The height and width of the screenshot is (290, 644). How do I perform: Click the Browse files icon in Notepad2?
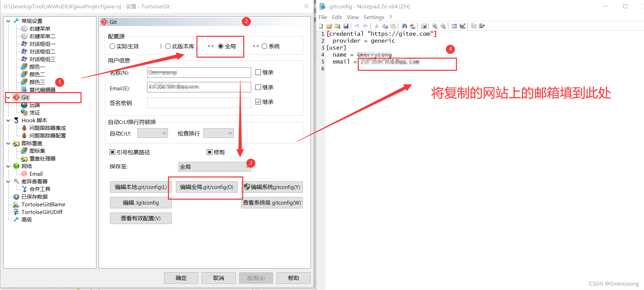coord(338,26)
